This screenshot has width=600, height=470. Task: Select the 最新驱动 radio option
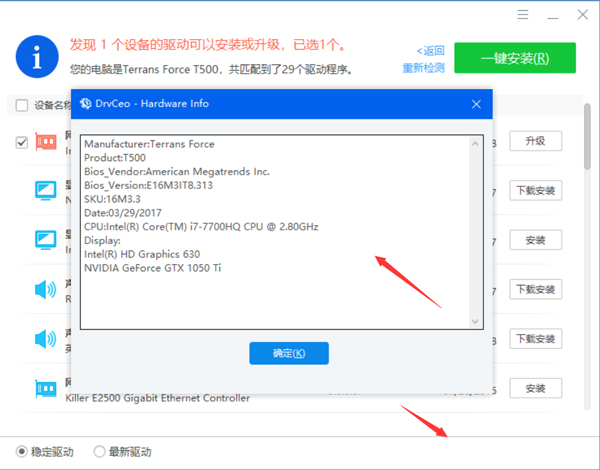[122, 452]
